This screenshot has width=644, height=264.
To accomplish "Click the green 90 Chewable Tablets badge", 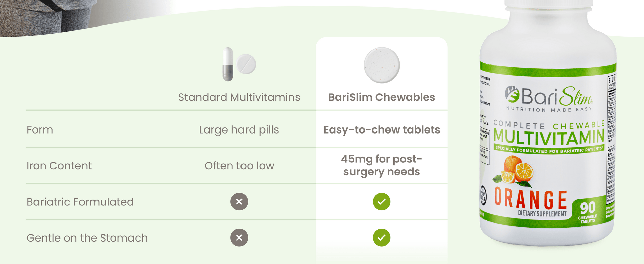I will click(x=587, y=211).
